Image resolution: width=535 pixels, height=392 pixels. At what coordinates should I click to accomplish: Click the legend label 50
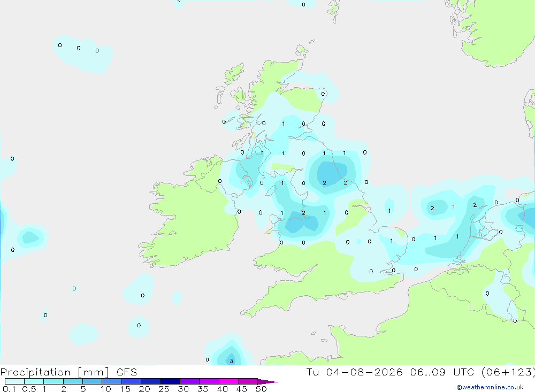pos(261,389)
